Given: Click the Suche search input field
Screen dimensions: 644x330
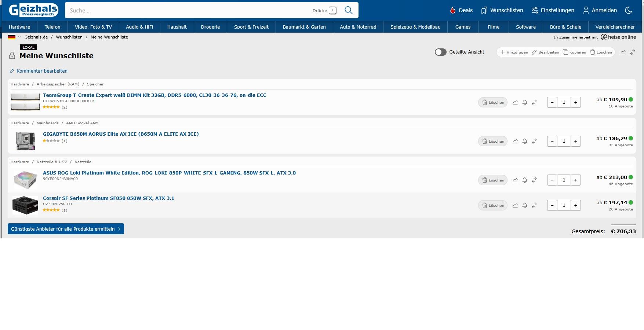Looking at the screenshot, I should coord(189,10).
